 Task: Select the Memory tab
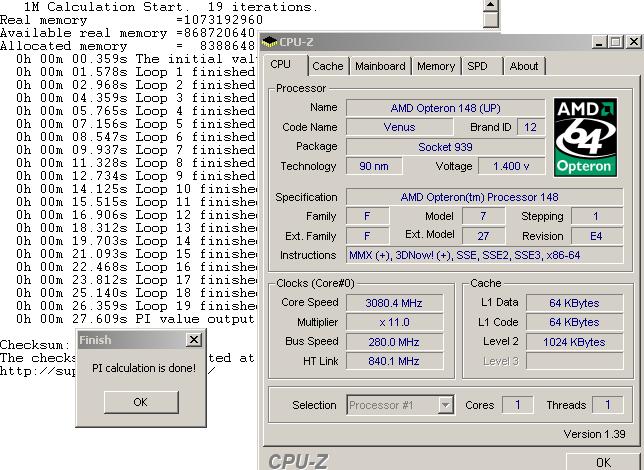coord(436,66)
